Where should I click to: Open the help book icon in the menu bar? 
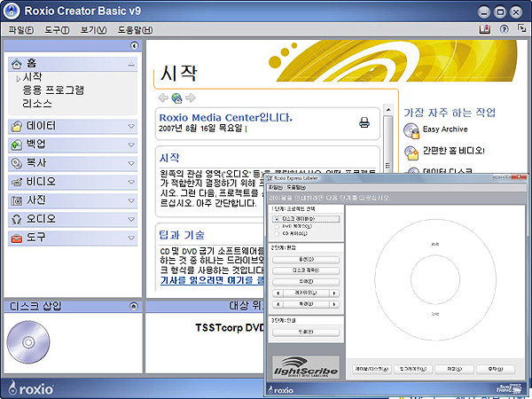click(x=484, y=29)
